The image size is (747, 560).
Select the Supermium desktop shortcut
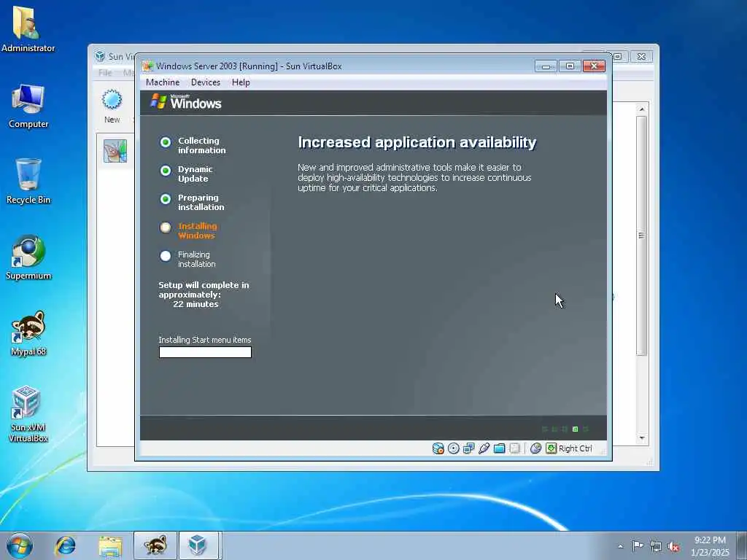[x=28, y=257]
